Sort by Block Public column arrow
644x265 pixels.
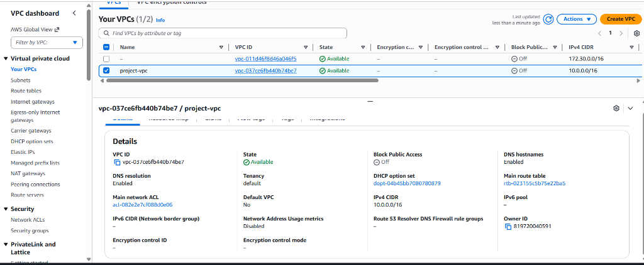tap(555, 47)
